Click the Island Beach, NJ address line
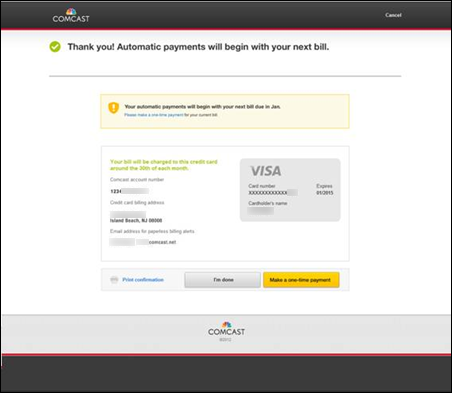Image resolution: width=452 pixels, height=393 pixels. click(x=136, y=221)
